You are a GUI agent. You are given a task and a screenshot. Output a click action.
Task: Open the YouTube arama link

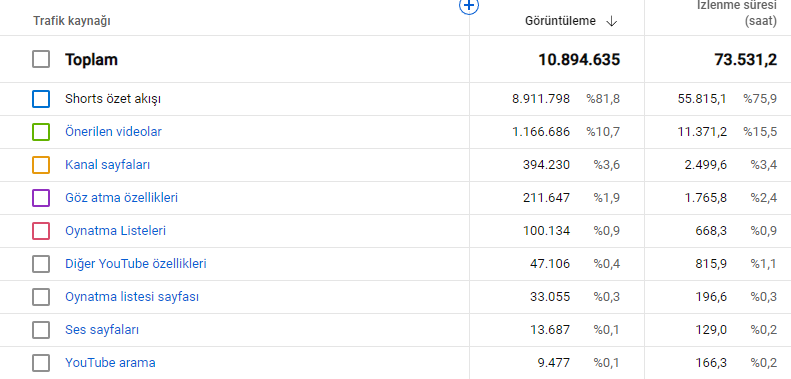click(x=110, y=363)
